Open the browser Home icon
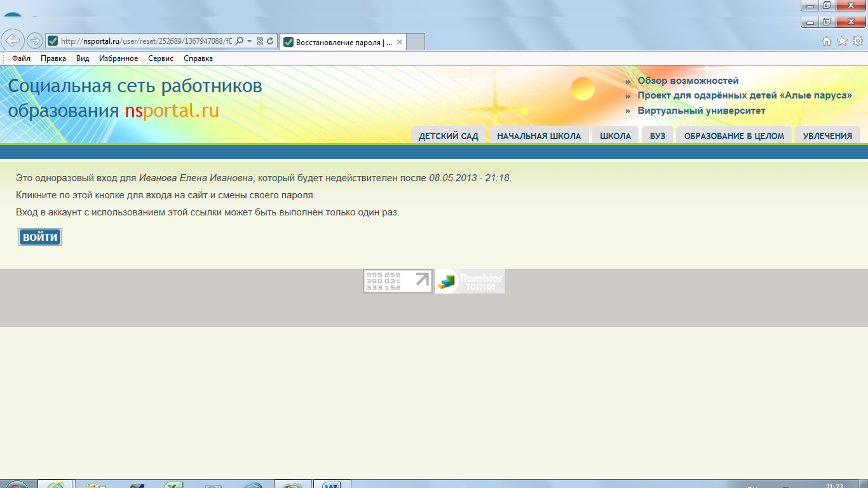 coord(827,41)
